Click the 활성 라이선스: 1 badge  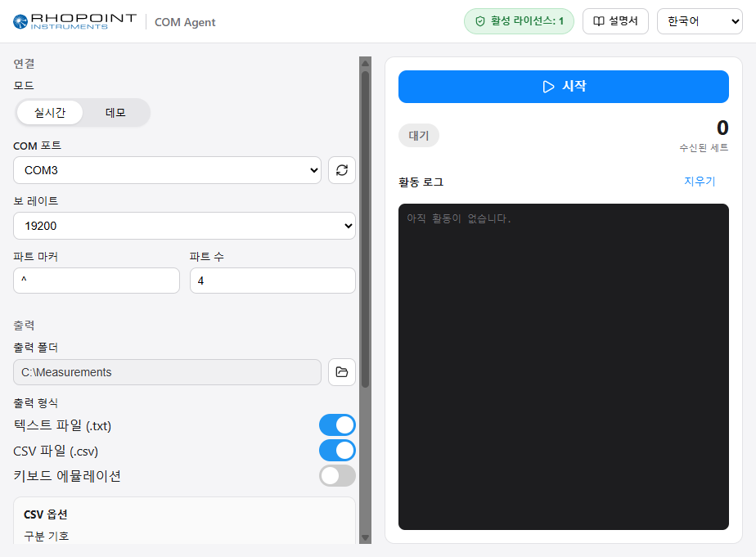coord(519,21)
